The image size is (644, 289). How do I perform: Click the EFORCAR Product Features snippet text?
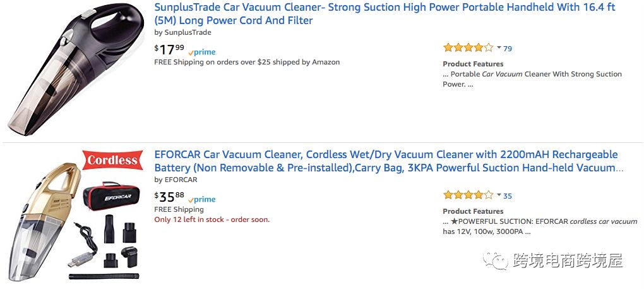point(540,226)
